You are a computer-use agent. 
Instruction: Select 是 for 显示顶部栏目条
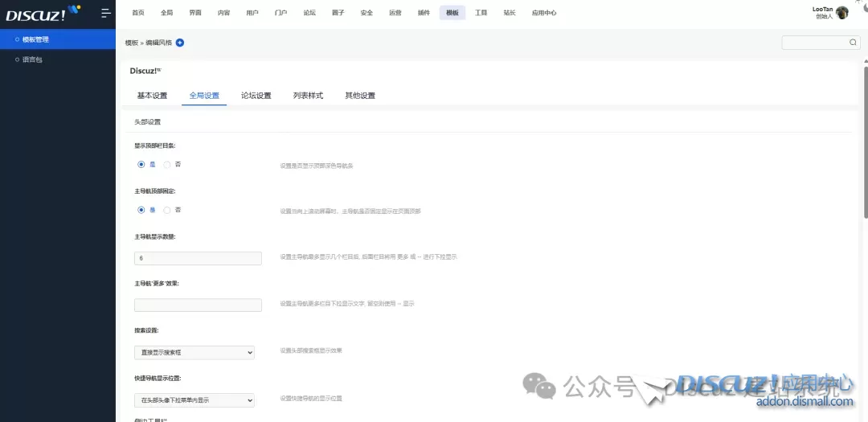[141, 164]
